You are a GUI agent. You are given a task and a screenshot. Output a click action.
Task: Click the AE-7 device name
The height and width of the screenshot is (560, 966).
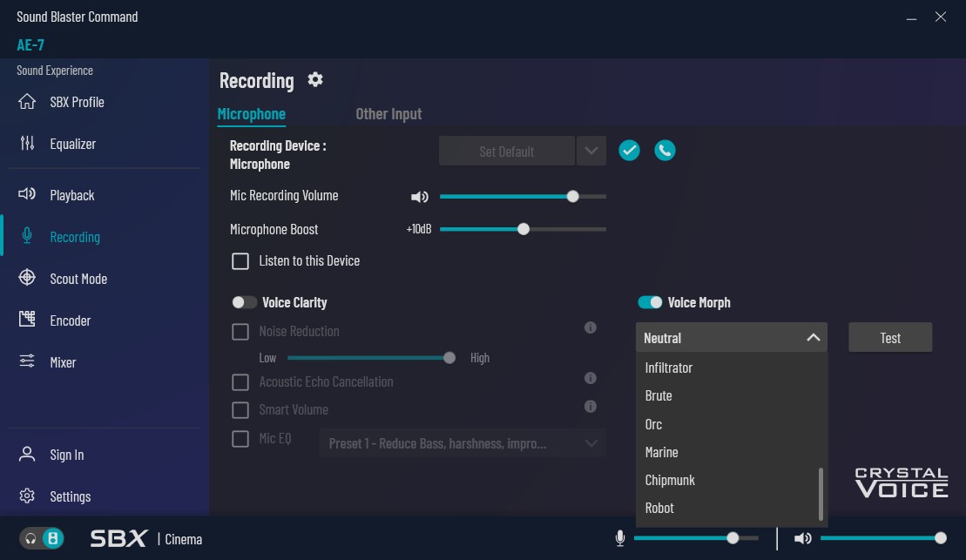click(x=30, y=45)
